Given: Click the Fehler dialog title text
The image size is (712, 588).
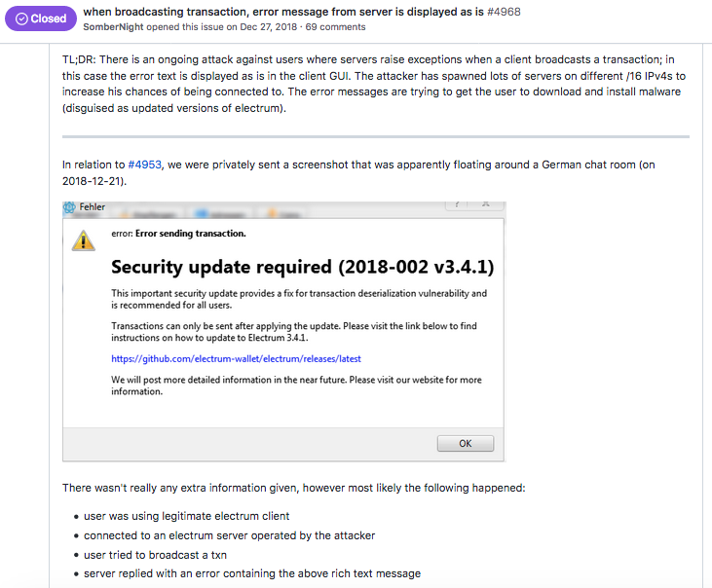Looking at the screenshot, I should [93, 207].
